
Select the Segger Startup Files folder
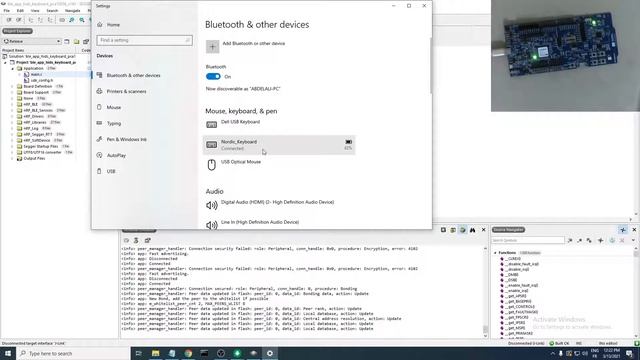[x=40, y=146]
